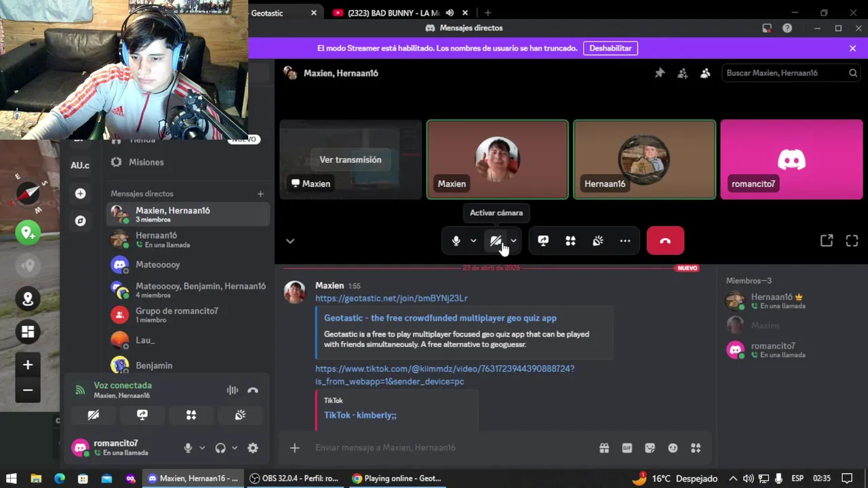Open TikTok · kimberly;; embed link
Screen dimensions: 868x488
(x=360, y=415)
